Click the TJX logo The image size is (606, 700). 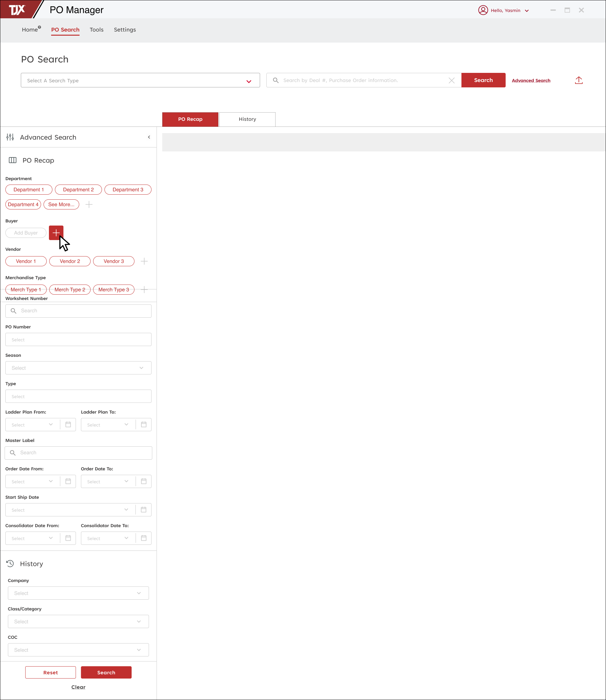17,10
